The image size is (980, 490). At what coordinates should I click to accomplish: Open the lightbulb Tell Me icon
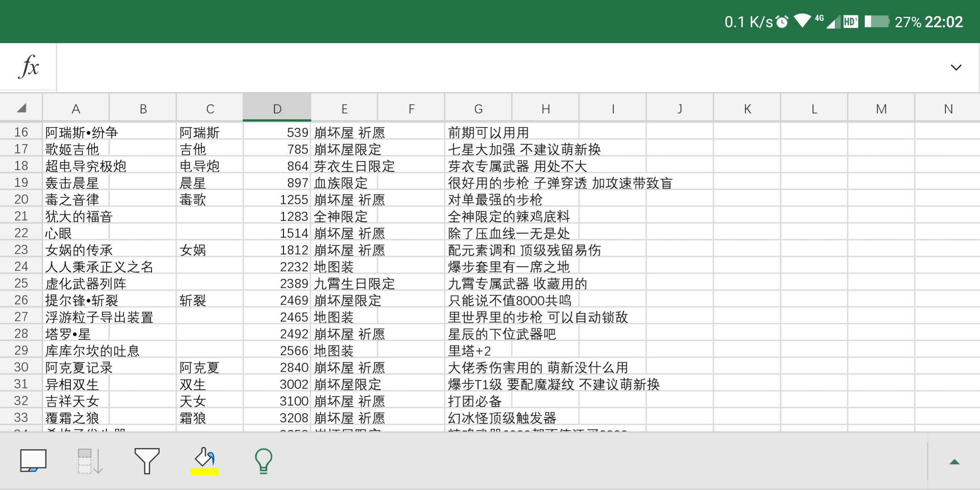(263, 461)
